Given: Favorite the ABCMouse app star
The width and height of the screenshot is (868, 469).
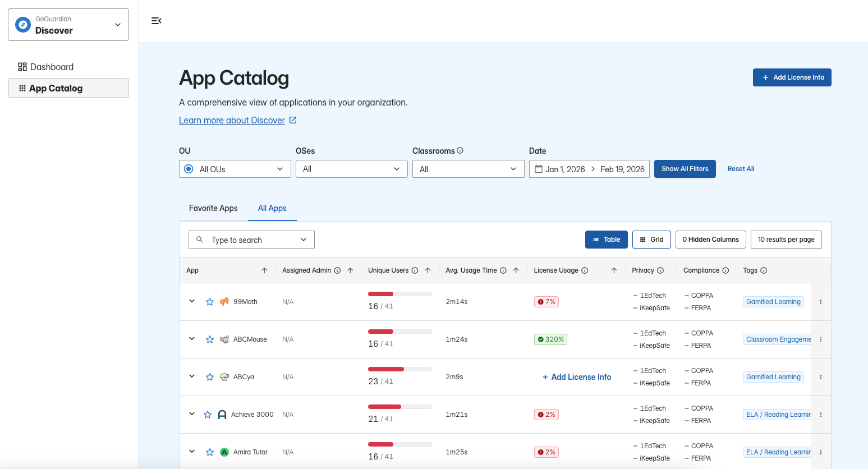Looking at the screenshot, I should tap(210, 339).
